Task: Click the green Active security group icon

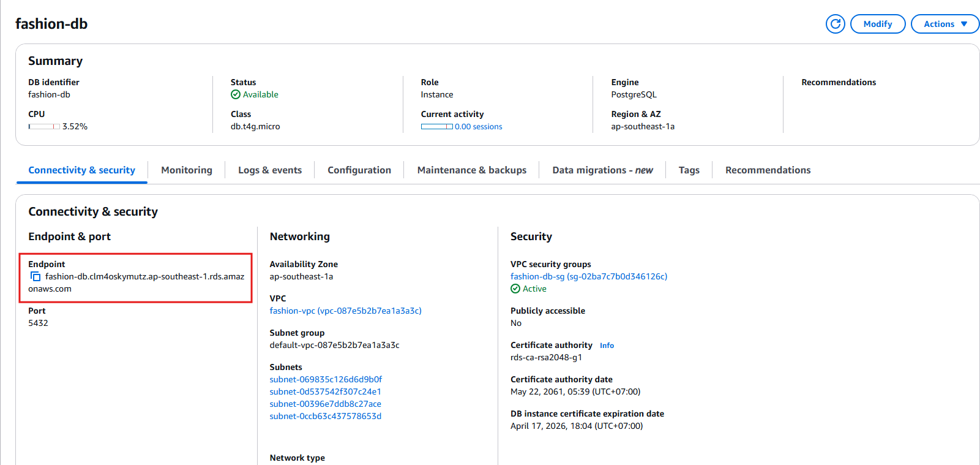Action: coord(515,289)
